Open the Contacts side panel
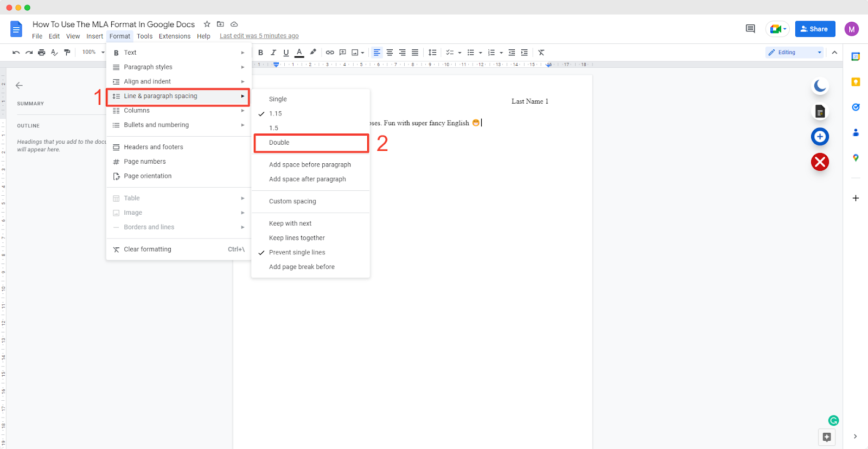Viewport: 868px width, 449px height. click(856, 132)
